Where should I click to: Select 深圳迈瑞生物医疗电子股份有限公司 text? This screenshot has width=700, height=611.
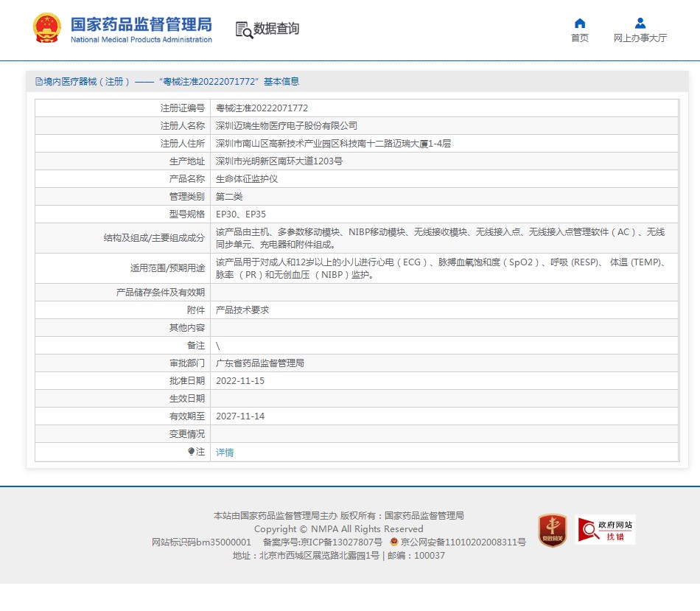tap(286, 126)
